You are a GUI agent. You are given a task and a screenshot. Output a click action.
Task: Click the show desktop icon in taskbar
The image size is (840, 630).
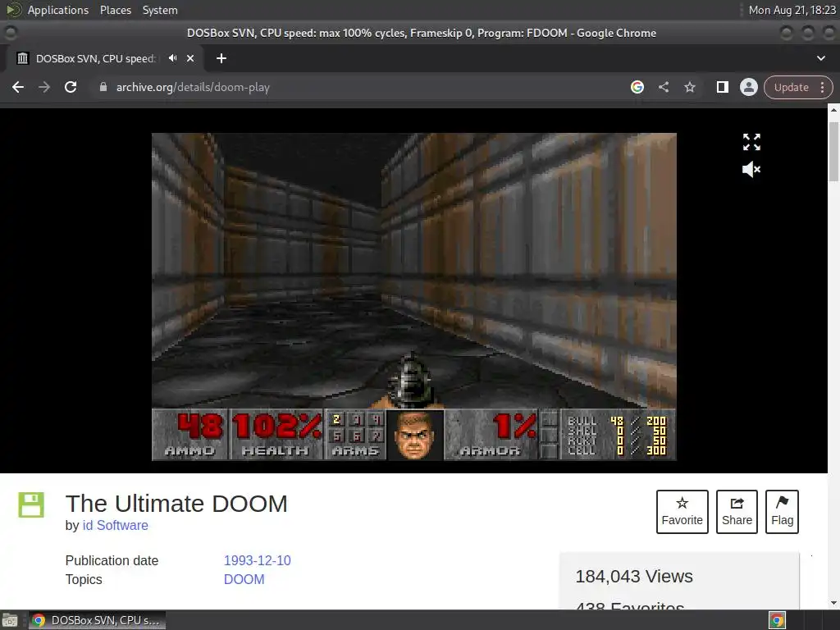coord(10,620)
